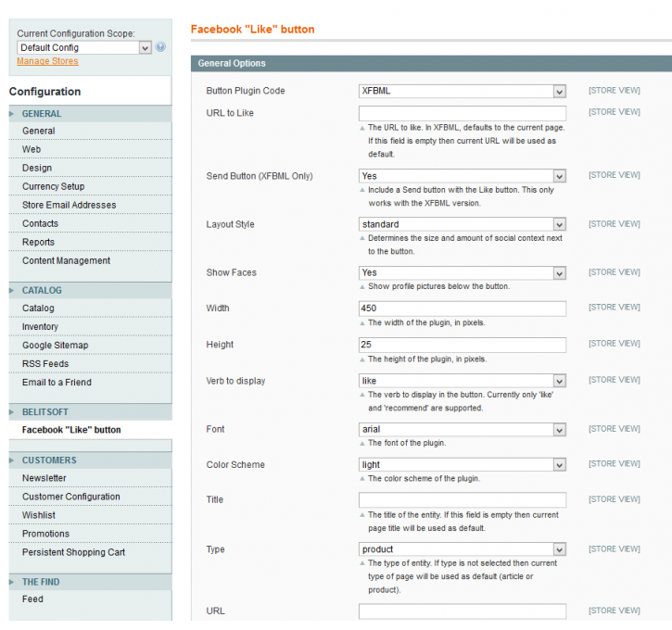Image resolution: width=672 pixels, height=630 pixels.
Task: Open the Layout Style dropdown
Action: coord(462,224)
